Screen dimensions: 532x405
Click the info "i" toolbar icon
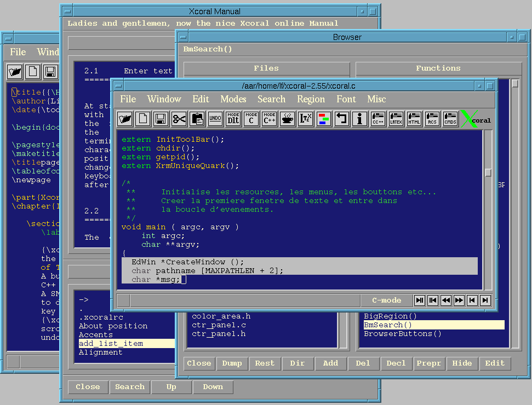click(359, 119)
